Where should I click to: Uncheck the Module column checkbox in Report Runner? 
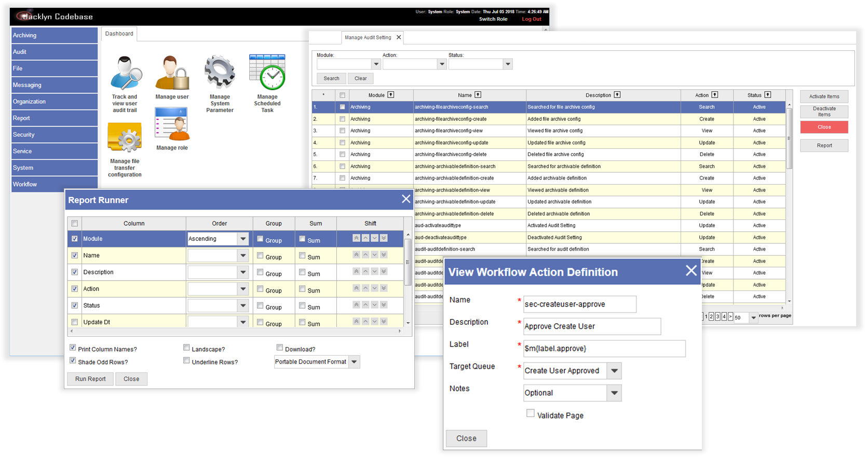pos(75,239)
